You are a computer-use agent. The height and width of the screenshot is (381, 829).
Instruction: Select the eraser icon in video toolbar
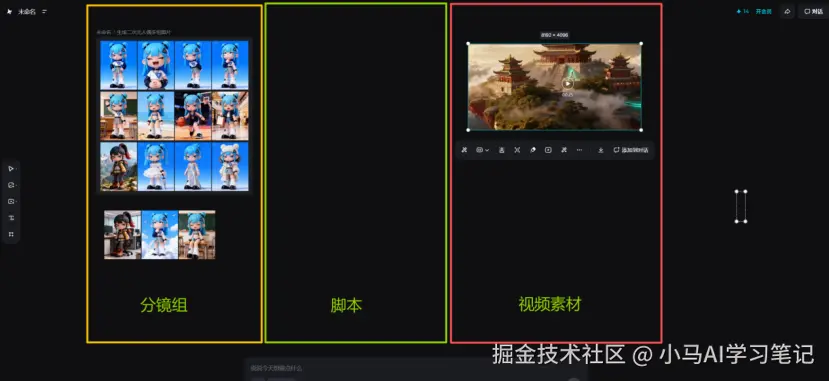tap(533, 150)
